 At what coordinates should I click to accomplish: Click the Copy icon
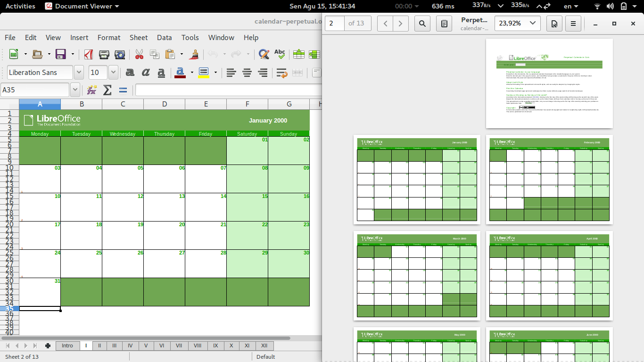tap(154, 54)
